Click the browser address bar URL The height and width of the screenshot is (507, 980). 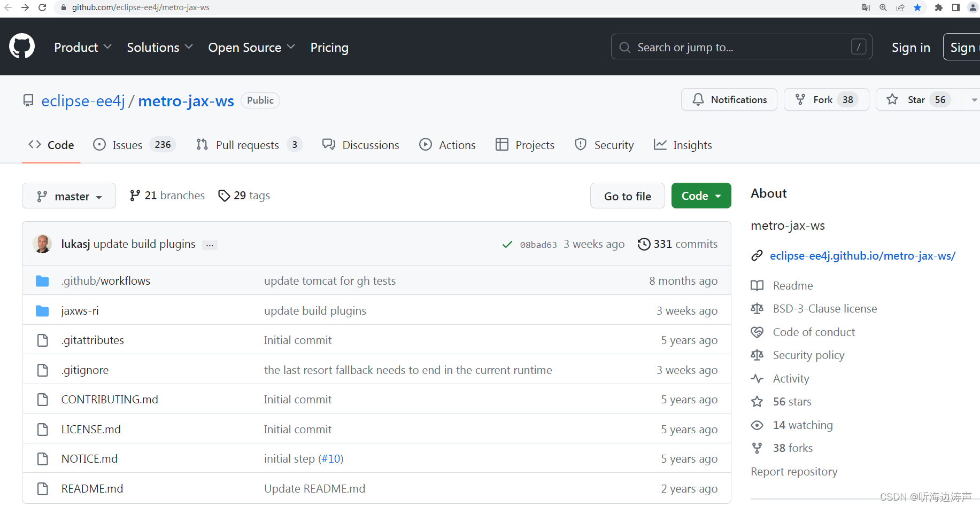141,7
